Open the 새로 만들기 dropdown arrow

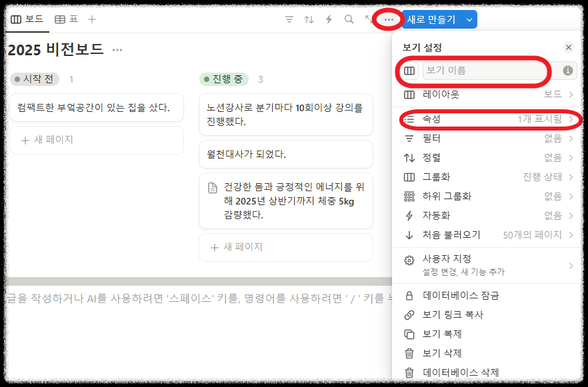point(469,19)
